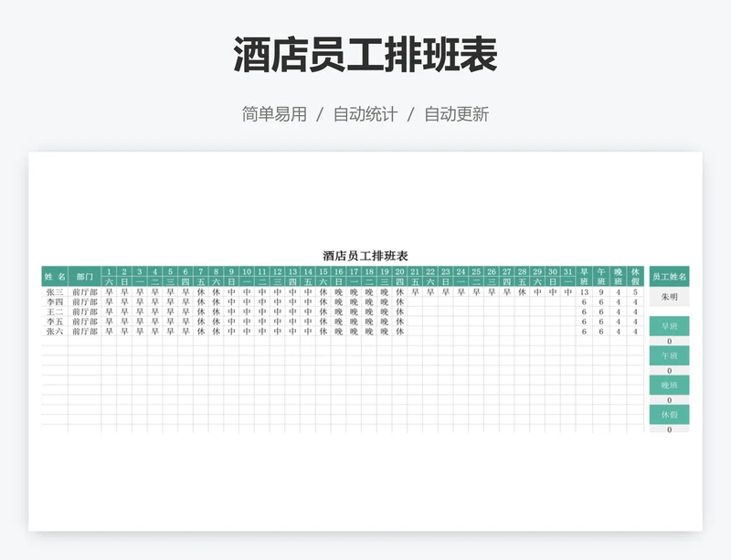The height and width of the screenshot is (560, 731).
Task: Click the day 31 header cell
Action: click(567, 271)
